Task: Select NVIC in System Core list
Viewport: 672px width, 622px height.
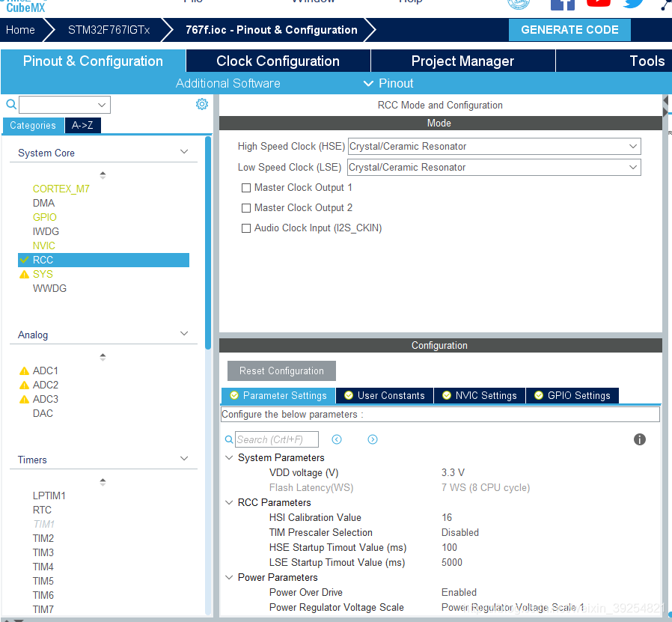Action: pyautogui.click(x=43, y=246)
